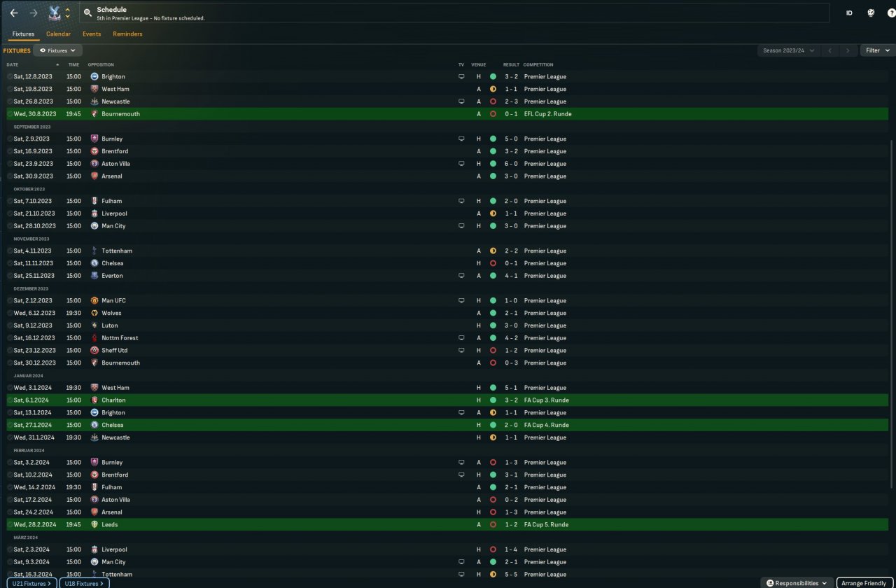Go to the previous season arrow
The height and width of the screenshot is (588, 896).
point(829,50)
